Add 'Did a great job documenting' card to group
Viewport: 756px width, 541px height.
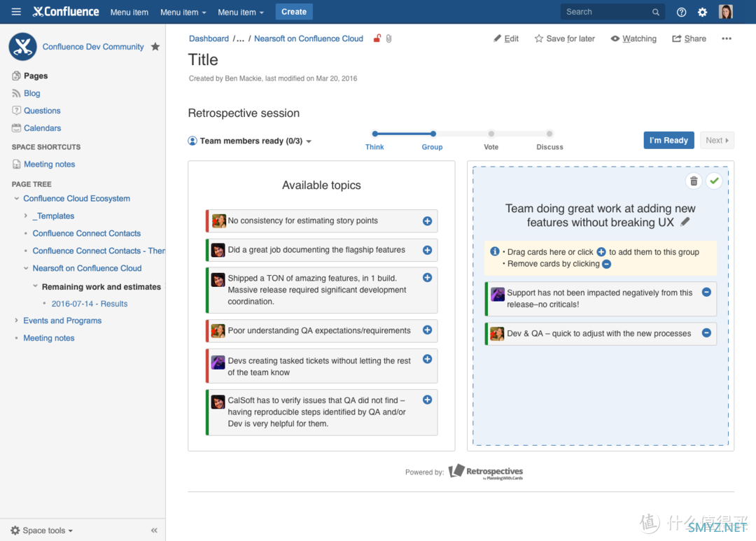pos(427,251)
